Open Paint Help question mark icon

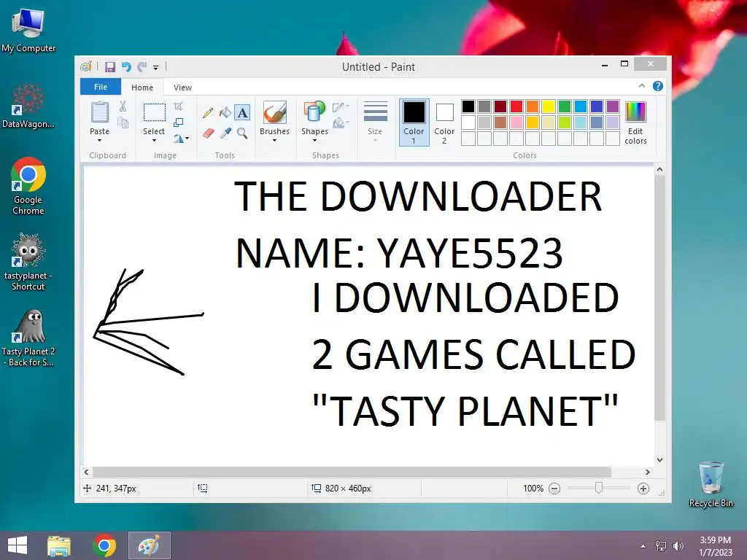[658, 86]
